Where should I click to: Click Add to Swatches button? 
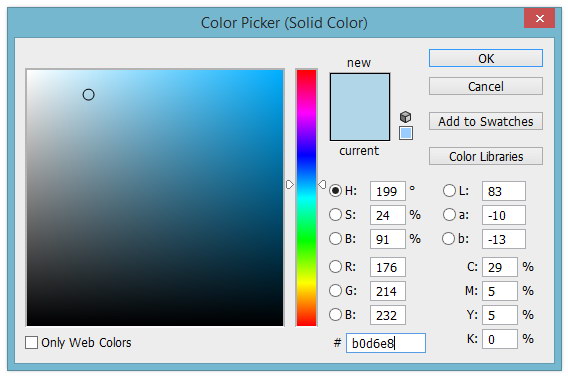pyautogui.click(x=486, y=121)
